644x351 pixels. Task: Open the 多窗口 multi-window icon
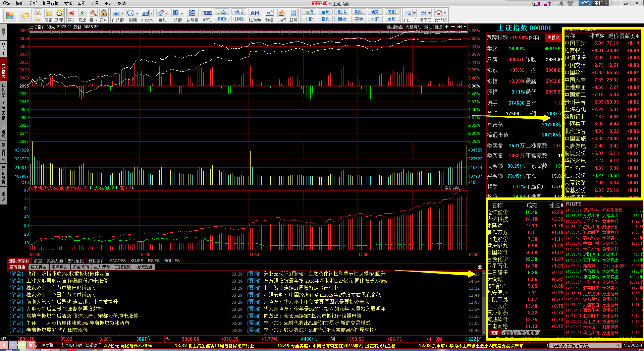tap(423, 13)
